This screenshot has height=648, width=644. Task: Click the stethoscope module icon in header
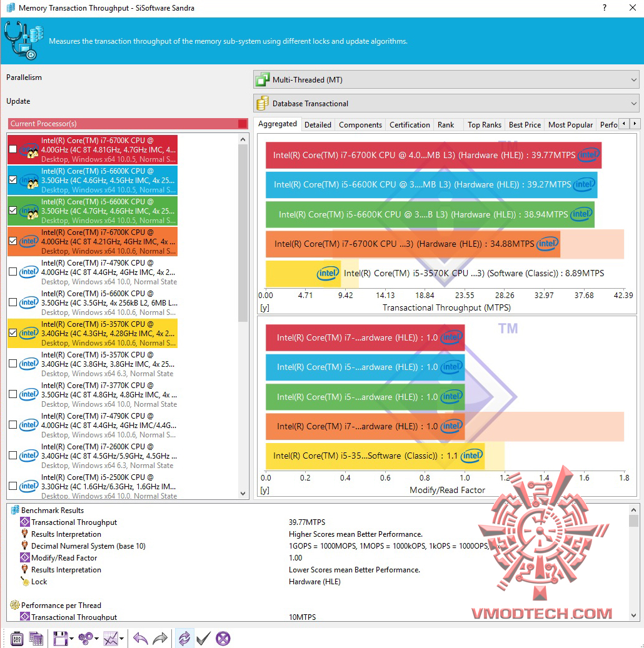point(24,41)
